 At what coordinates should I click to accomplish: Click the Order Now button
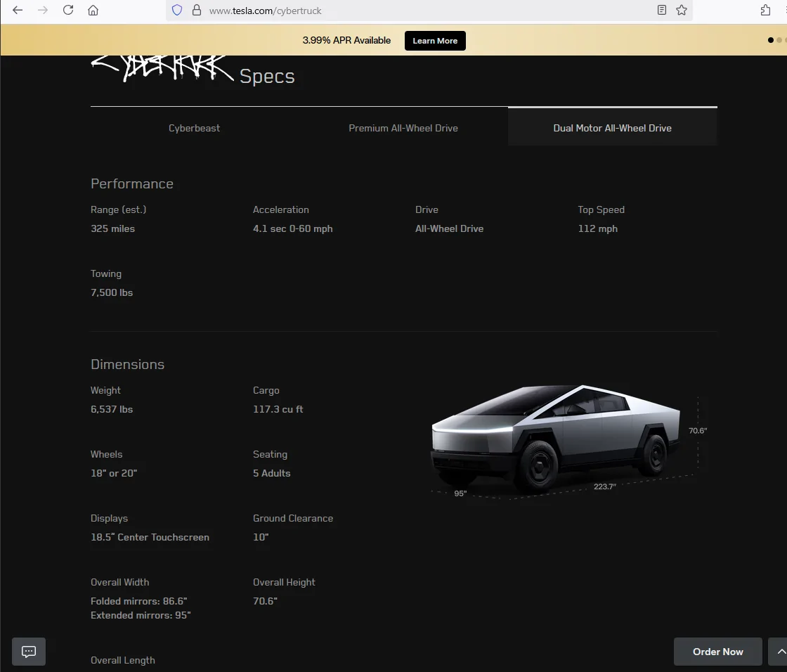(717, 652)
